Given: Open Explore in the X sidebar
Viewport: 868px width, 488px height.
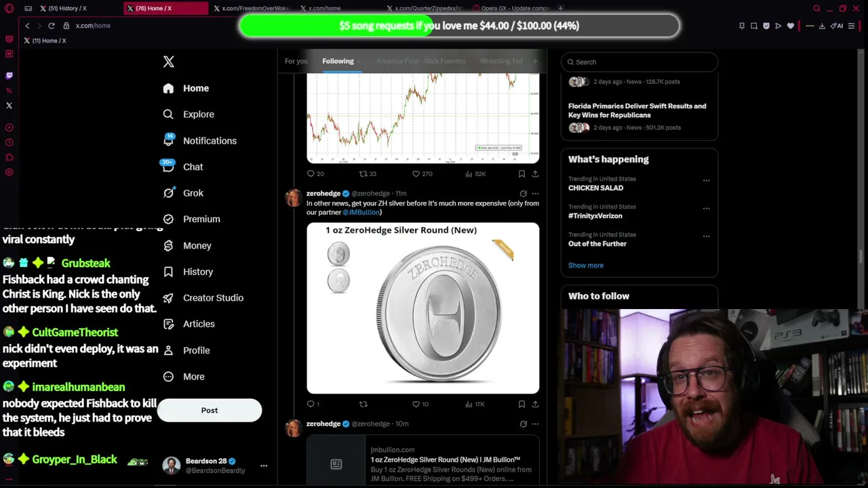Looking at the screenshot, I should 189,115.
